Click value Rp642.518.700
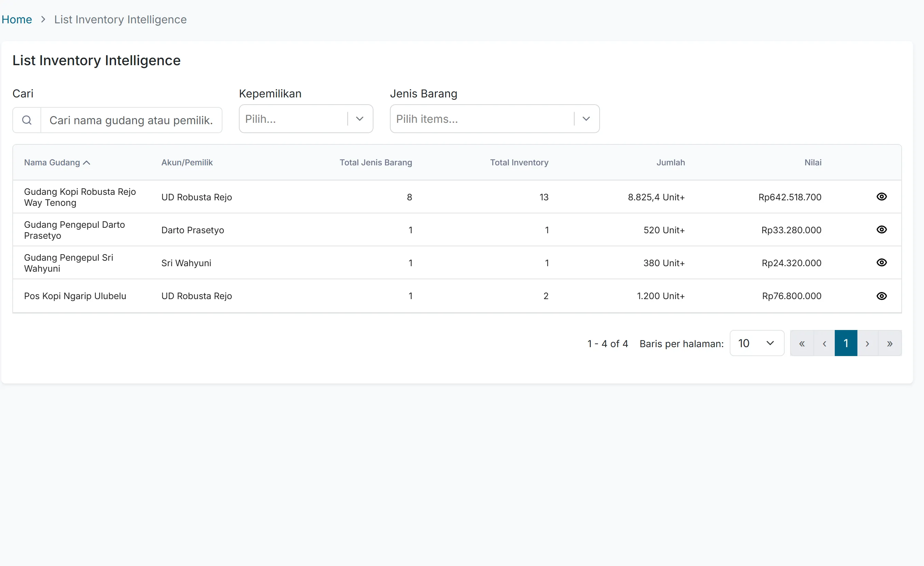The width and height of the screenshot is (924, 566). (790, 197)
